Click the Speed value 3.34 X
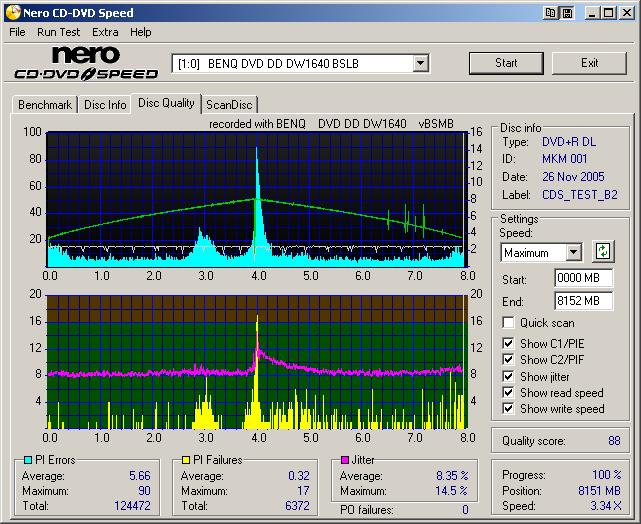The width and height of the screenshot is (641, 524). (606, 506)
